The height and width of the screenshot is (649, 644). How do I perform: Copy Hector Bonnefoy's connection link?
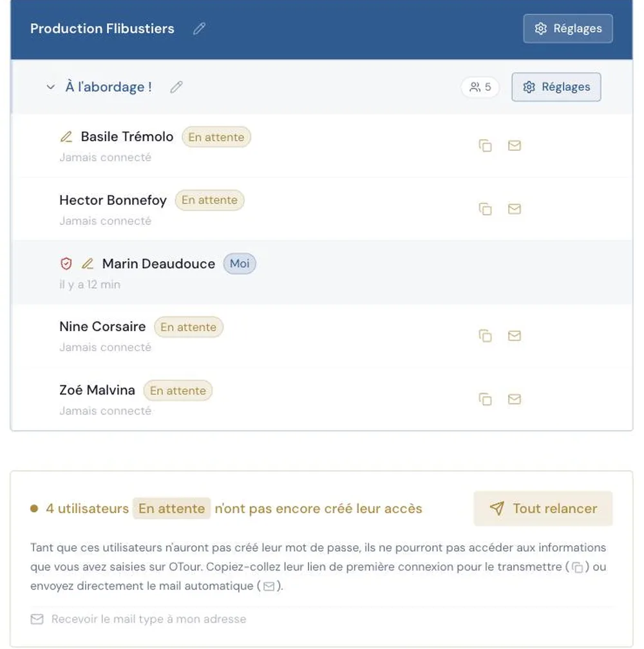click(x=485, y=209)
